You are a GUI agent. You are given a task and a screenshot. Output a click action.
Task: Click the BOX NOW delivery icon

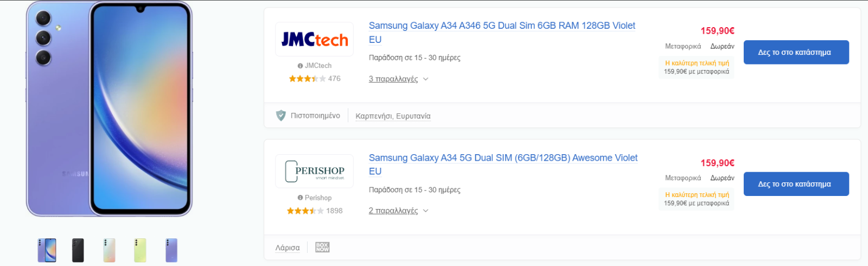(322, 248)
